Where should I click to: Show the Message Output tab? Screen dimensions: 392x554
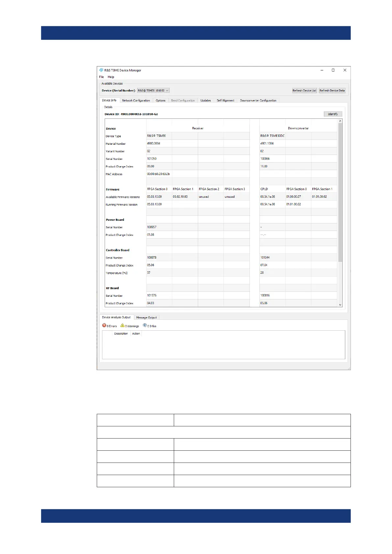pos(146,318)
